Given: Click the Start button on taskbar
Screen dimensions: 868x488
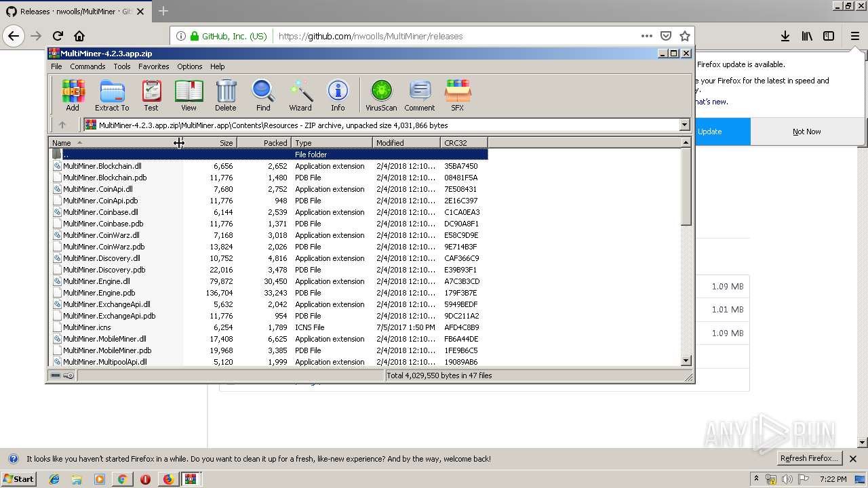Looking at the screenshot, I should coord(18,479).
